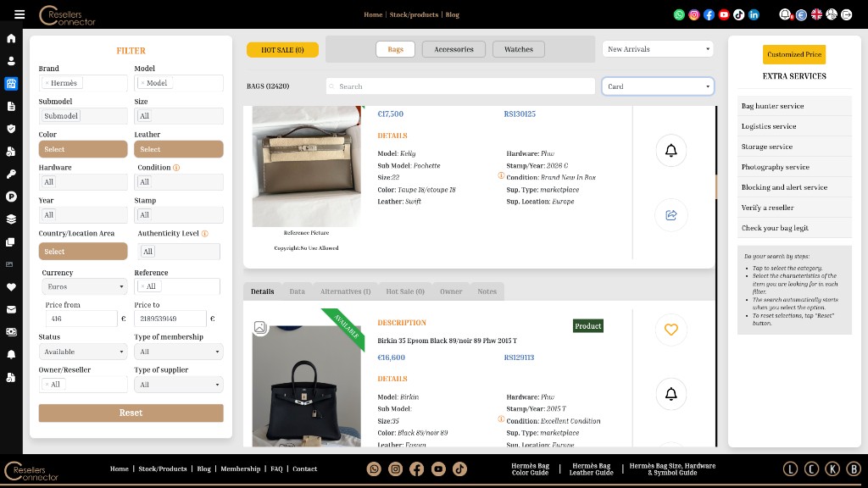Click the HOT SALE (0) button
Screen dimensions: 868x488
282,50
